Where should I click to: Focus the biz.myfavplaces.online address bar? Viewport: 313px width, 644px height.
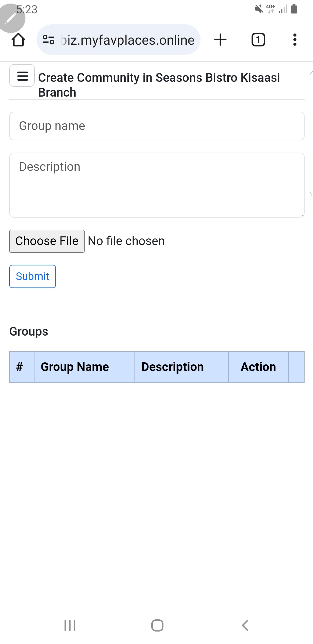click(119, 40)
